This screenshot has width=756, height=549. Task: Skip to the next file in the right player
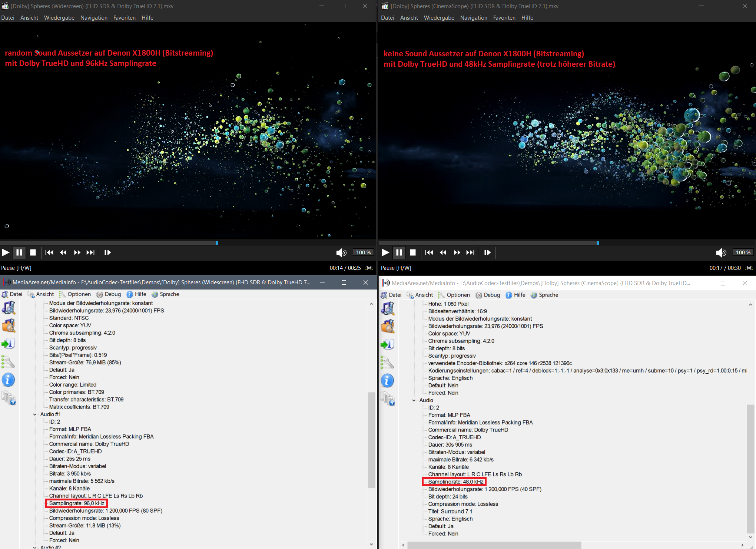tap(470, 252)
